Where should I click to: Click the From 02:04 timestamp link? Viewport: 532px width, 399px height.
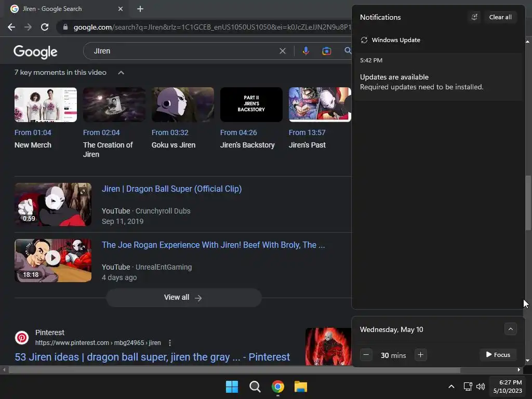click(101, 132)
